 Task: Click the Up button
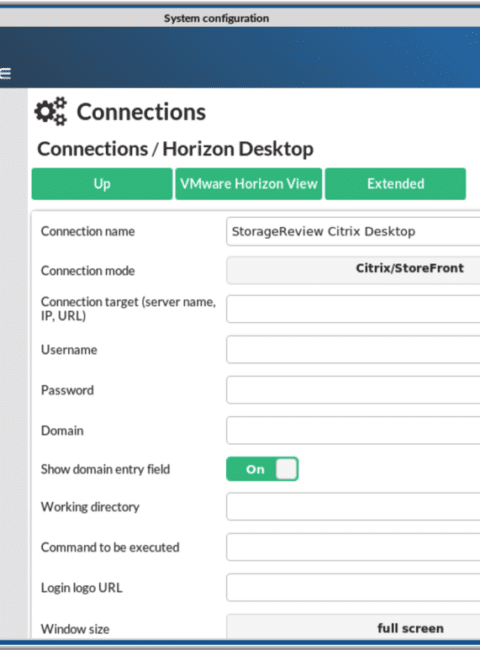102,184
